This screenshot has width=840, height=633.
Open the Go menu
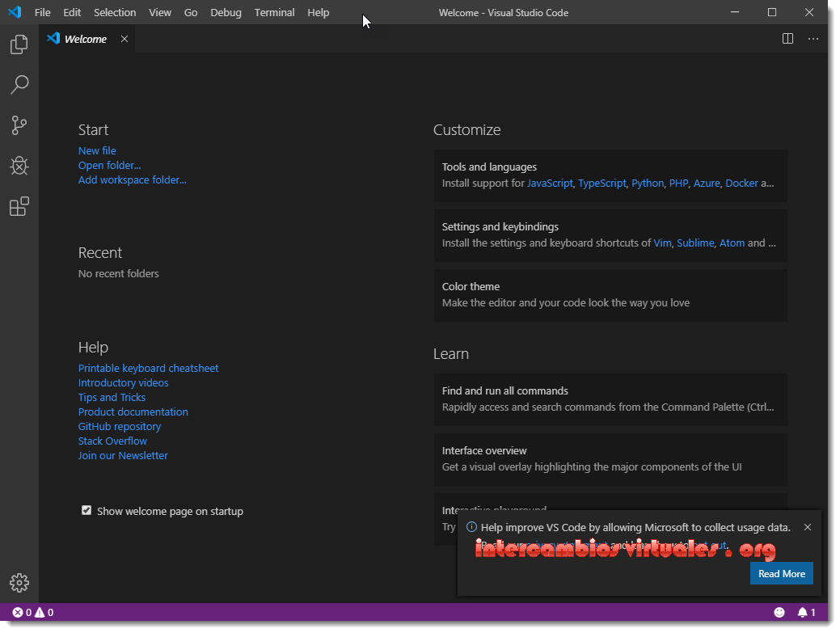(x=191, y=12)
